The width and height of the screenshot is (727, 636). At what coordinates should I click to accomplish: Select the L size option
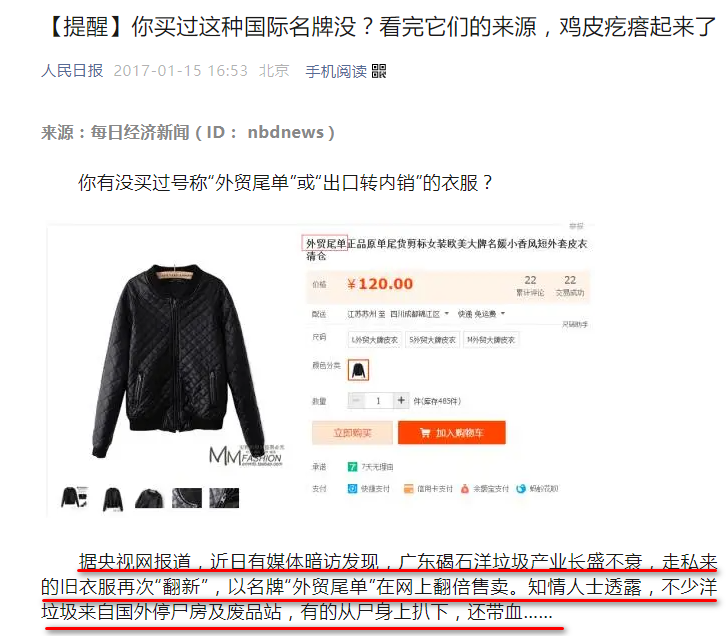[375, 340]
